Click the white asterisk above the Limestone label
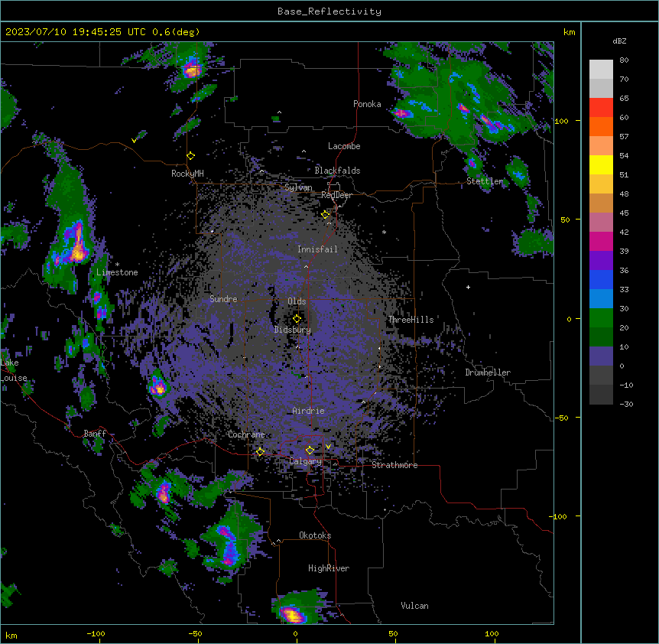This screenshot has width=659, height=644. click(117, 265)
